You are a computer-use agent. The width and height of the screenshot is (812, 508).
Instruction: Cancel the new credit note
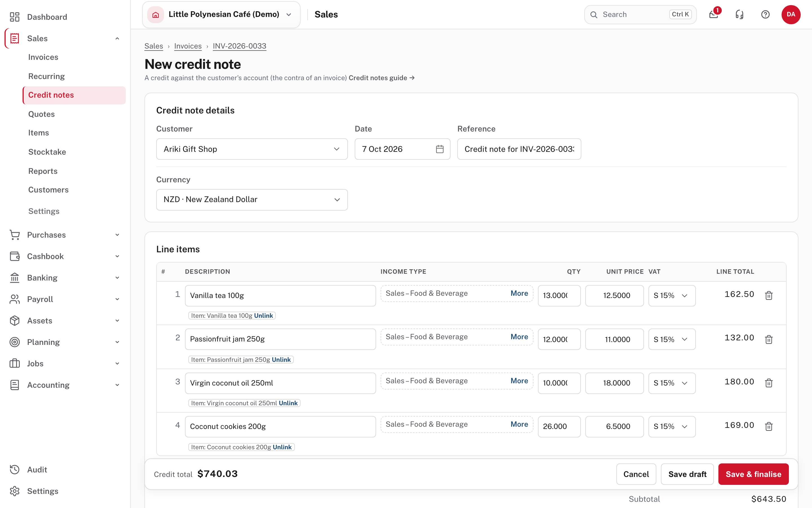(636, 474)
